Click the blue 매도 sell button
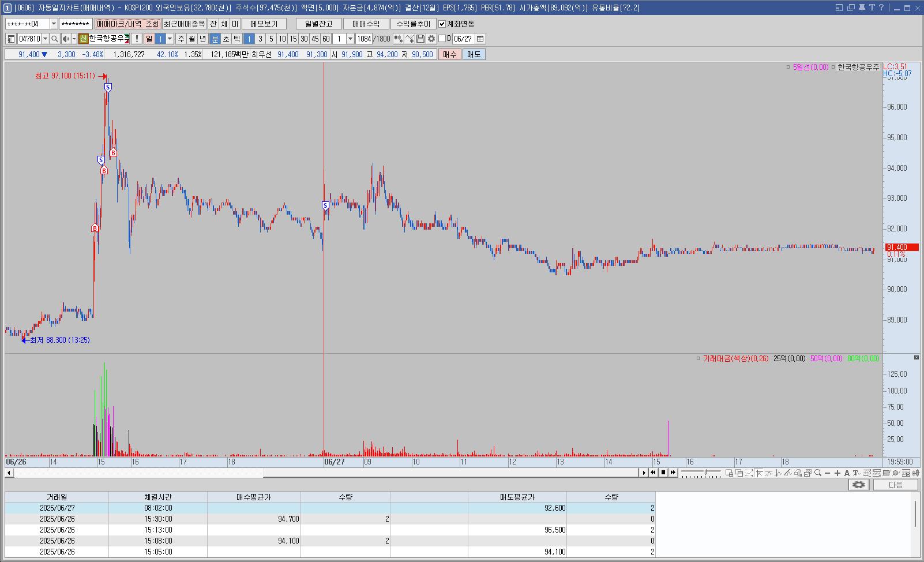 (x=474, y=54)
